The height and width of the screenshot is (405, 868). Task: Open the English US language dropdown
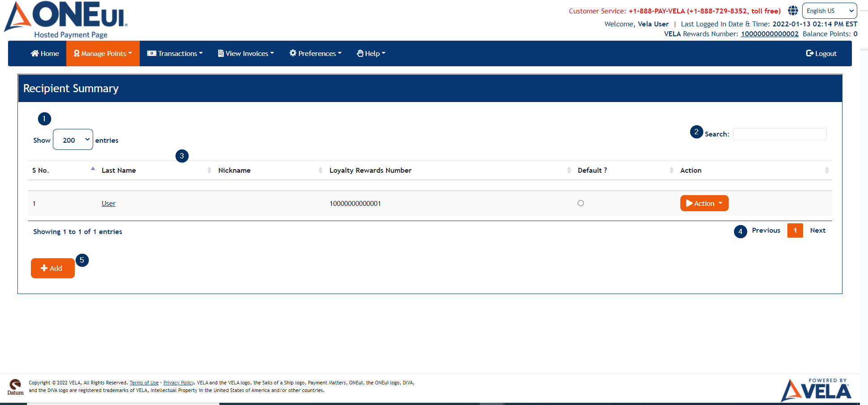[829, 11]
